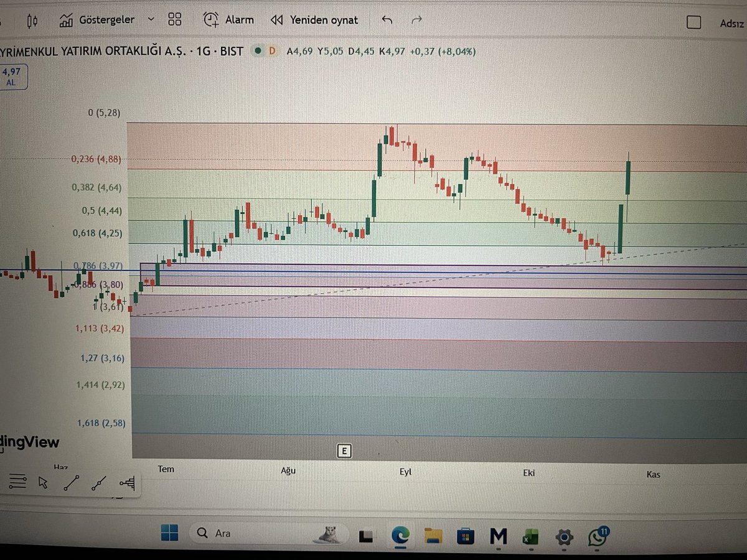The height and width of the screenshot is (560, 747).
Task: Open the black L app on taskbar
Action: [366, 535]
